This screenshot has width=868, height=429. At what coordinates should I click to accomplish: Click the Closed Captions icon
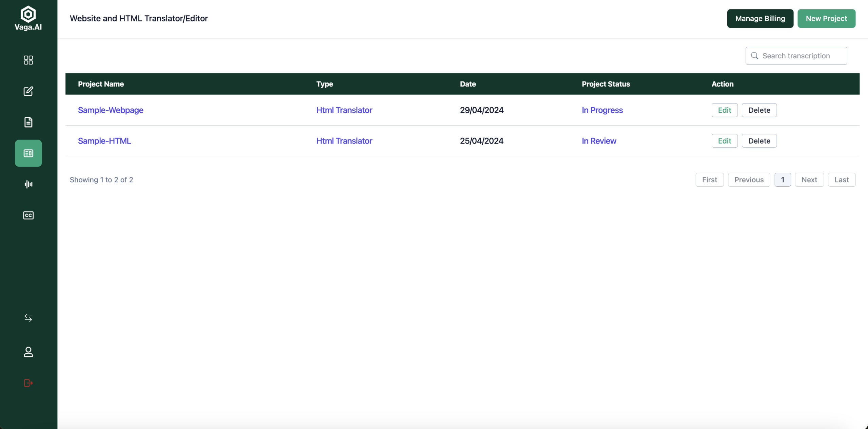tap(28, 215)
